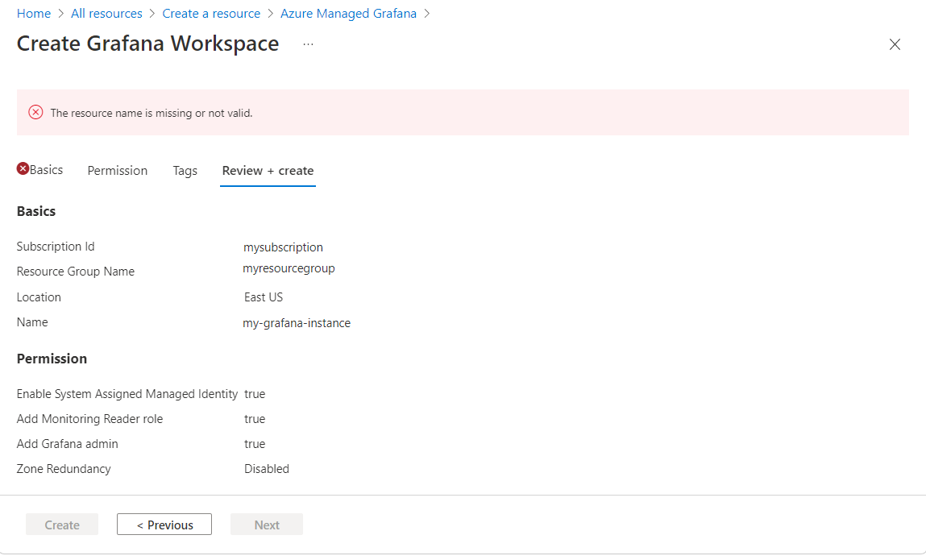This screenshot has height=560, width=926.
Task: Click the Zone Redundancy Disabled value
Action: tap(266, 468)
